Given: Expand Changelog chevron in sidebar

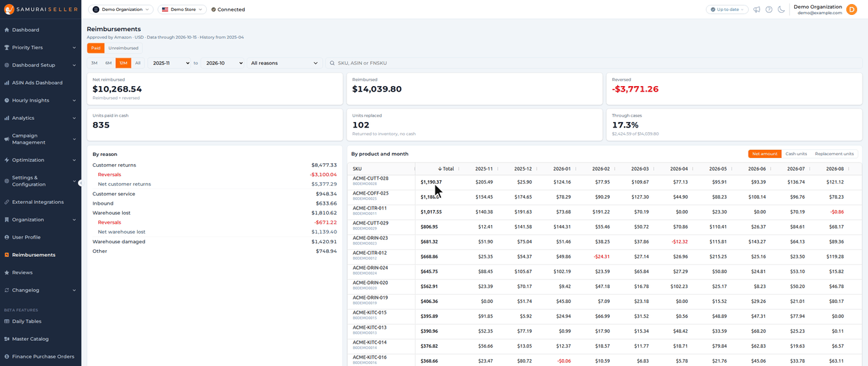Looking at the screenshot, I should (74, 290).
